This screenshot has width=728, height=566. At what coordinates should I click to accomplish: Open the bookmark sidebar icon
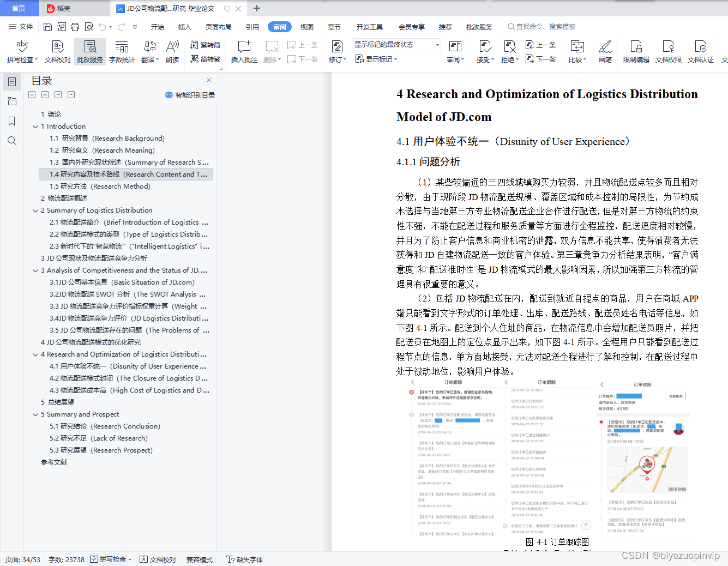pos(11,121)
